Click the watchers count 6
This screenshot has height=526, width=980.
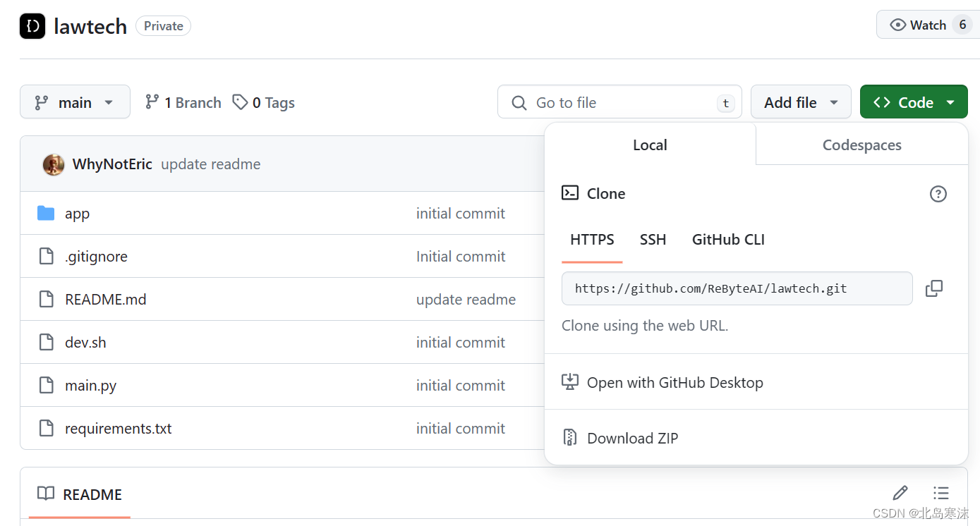click(x=962, y=25)
